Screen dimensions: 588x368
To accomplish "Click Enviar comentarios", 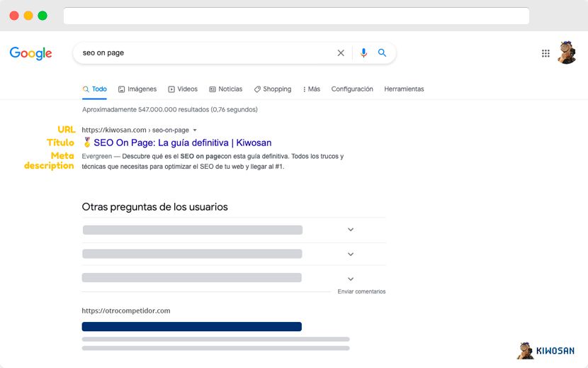I will [x=361, y=291].
